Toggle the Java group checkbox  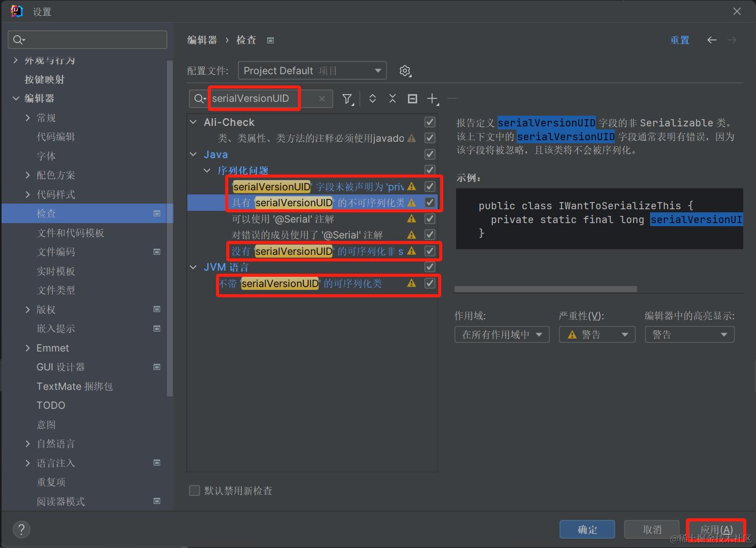click(x=430, y=155)
